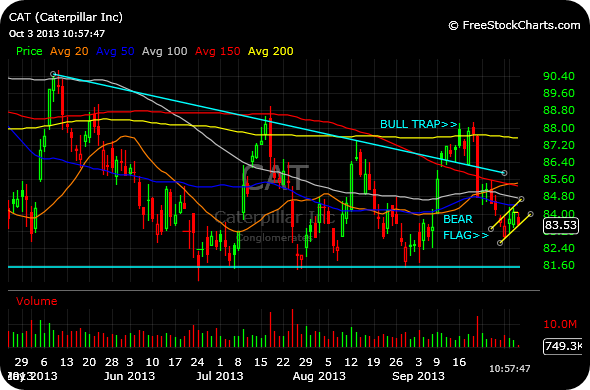Click date label 13 on the time axis
This screenshot has height=390, width=590.
67,362
